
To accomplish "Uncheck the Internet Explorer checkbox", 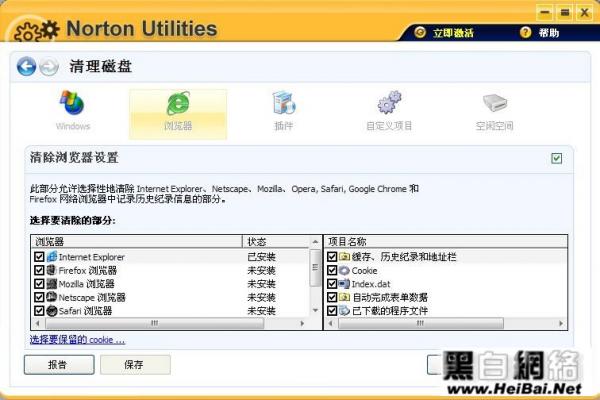I will tap(39, 256).
